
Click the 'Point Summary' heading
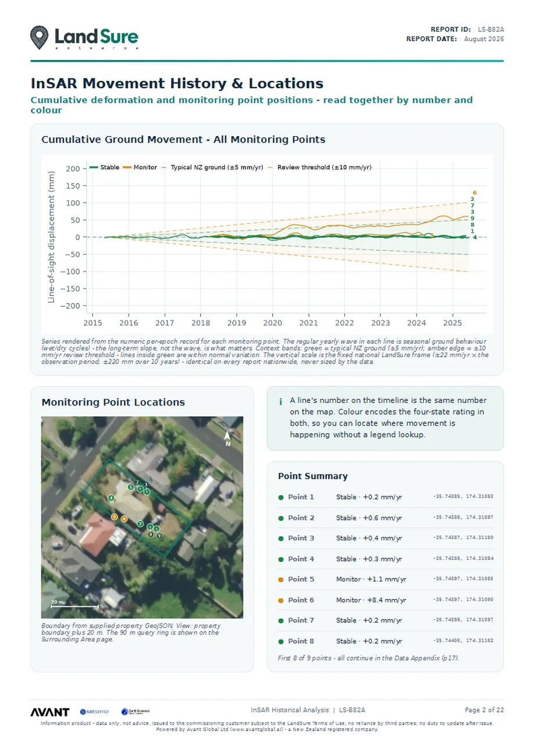[313, 476]
